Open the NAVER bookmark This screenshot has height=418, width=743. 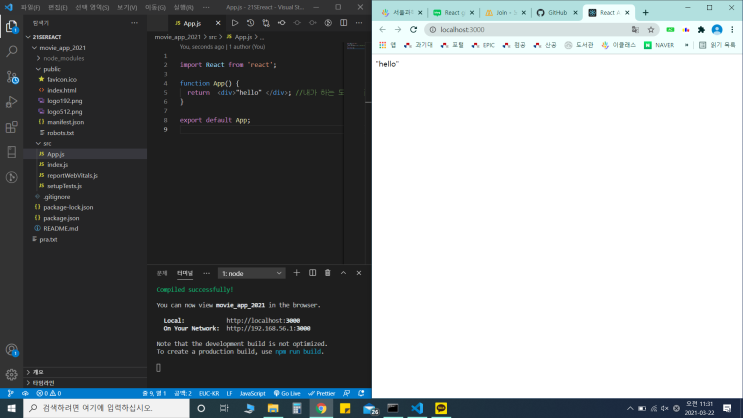[x=659, y=45]
